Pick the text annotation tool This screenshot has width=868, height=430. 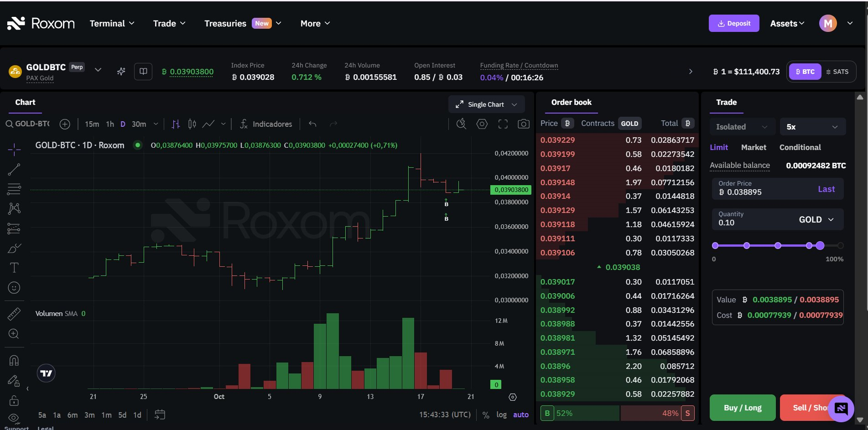[x=14, y=268]
